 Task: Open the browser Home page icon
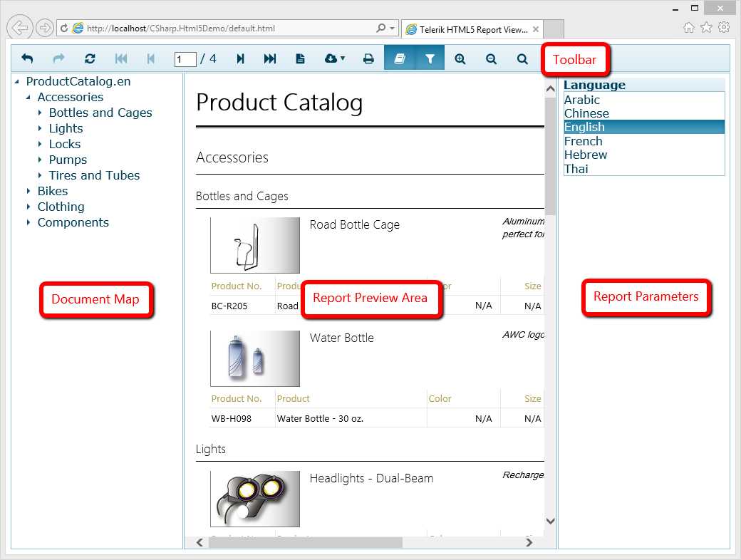pos(689,27)
